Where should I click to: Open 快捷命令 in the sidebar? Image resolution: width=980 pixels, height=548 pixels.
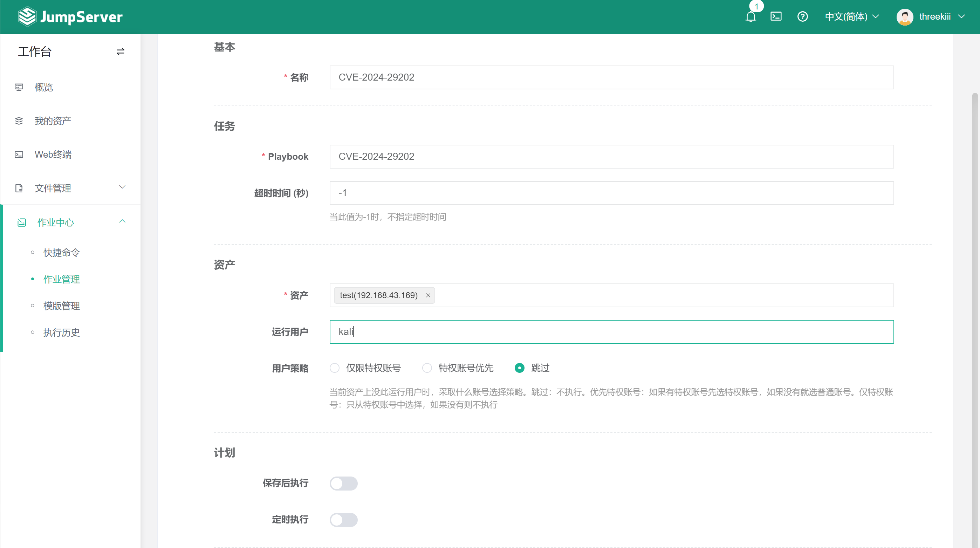coord(61,253)
